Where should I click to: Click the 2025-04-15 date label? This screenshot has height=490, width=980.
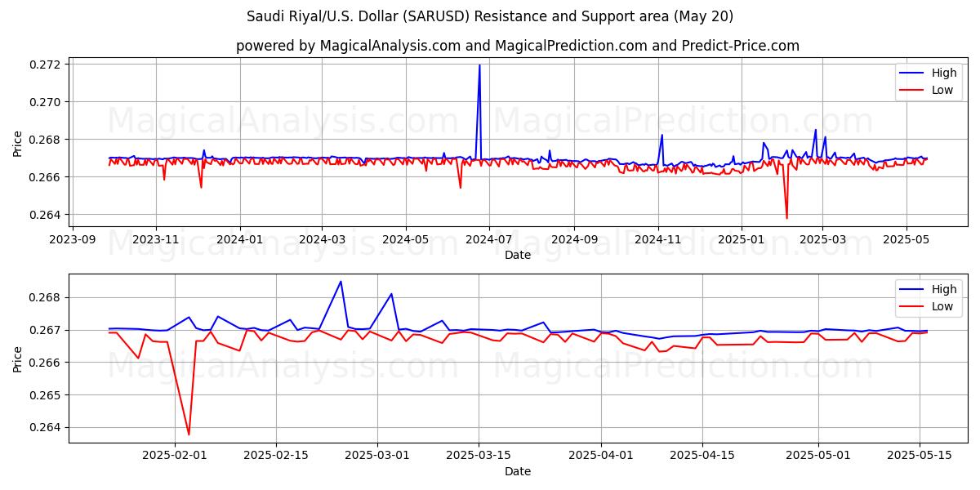coord(702,456)
